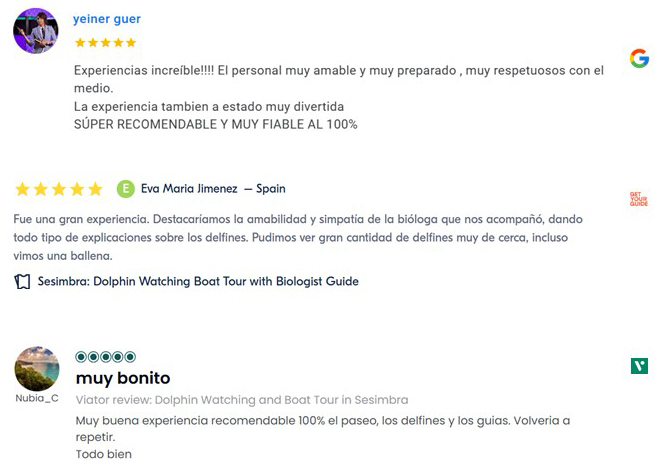Click the Google logo icon

click(x=639, y=58)
